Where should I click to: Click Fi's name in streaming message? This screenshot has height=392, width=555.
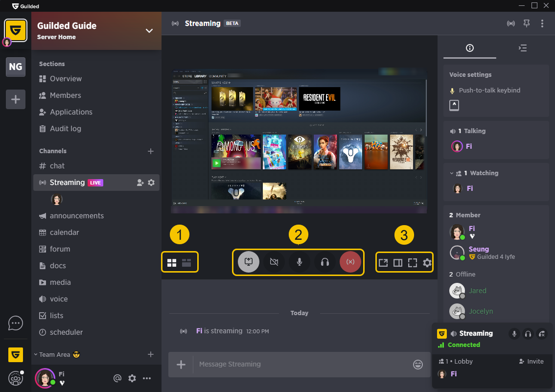199,331
